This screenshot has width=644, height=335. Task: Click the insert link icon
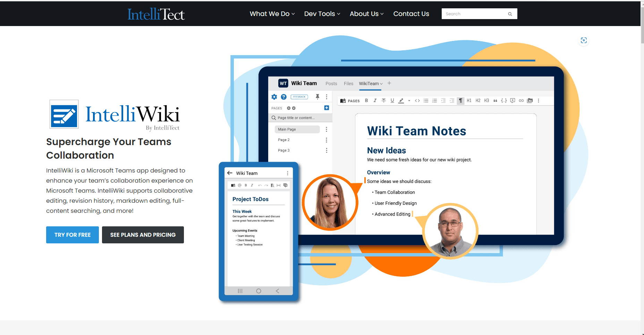(521, 101)
